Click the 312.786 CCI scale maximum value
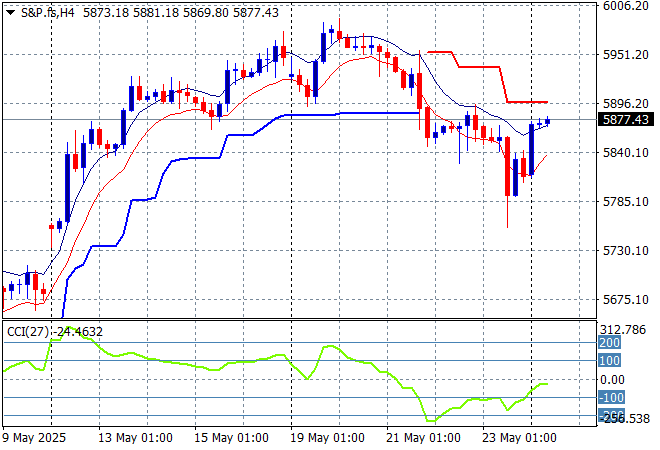 626,329
